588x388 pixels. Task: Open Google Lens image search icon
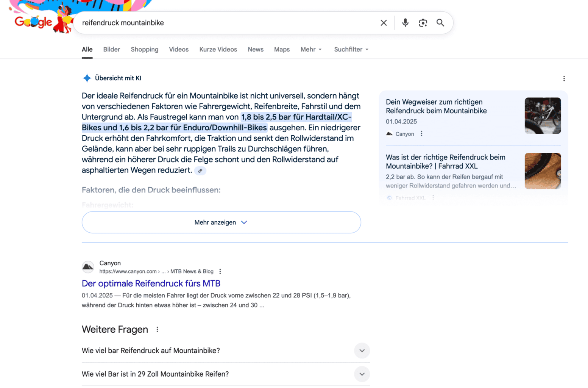[x=423, y=23]
